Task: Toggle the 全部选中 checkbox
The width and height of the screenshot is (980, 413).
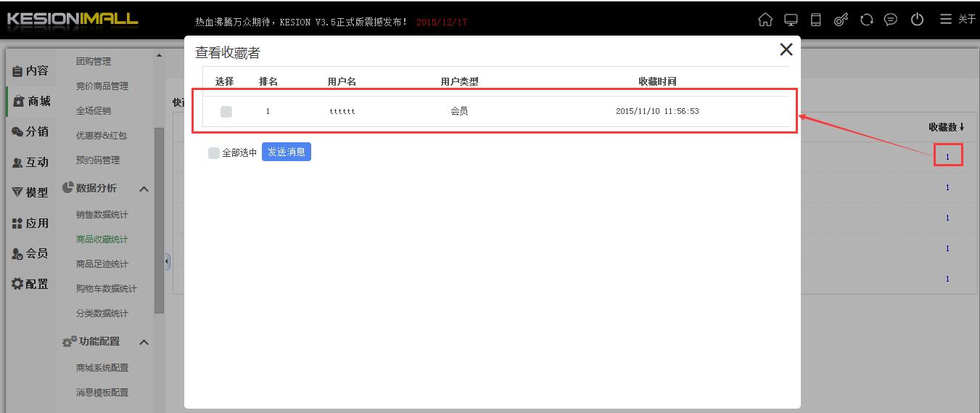Action: [x=213, y=153]
